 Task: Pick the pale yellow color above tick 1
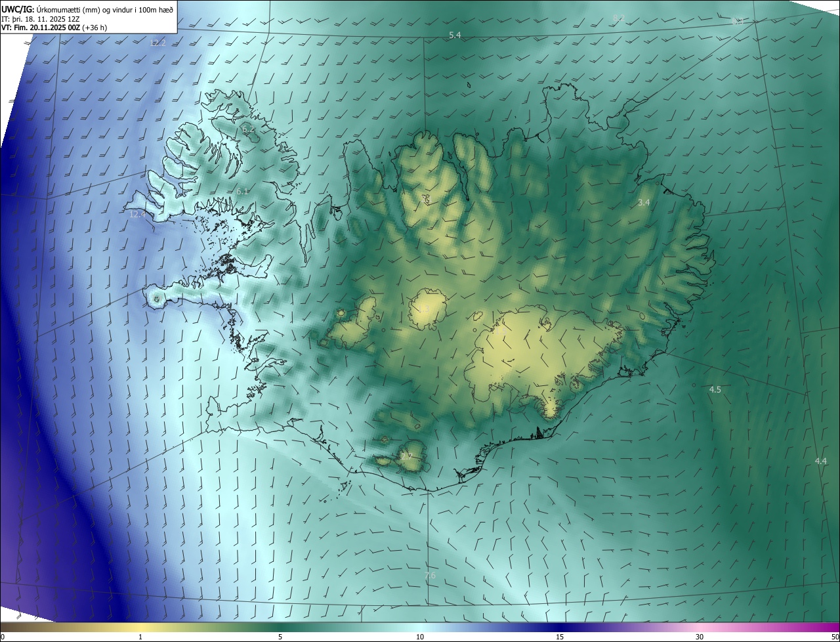(140, 627)
